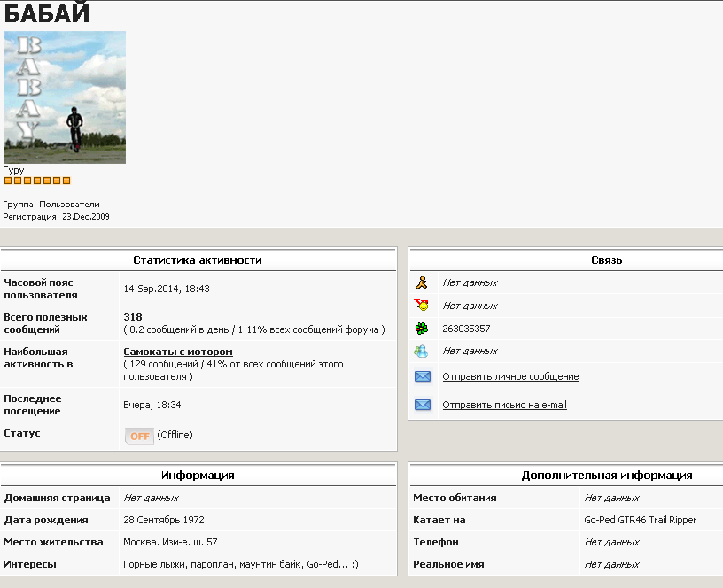
Task: Click the AIM running man icon
Action: coord(422,283)
